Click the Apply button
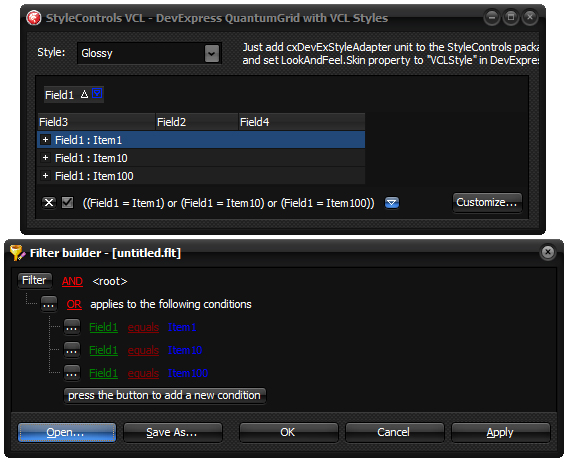Screen dimensions: 571x462 point(500,433)
